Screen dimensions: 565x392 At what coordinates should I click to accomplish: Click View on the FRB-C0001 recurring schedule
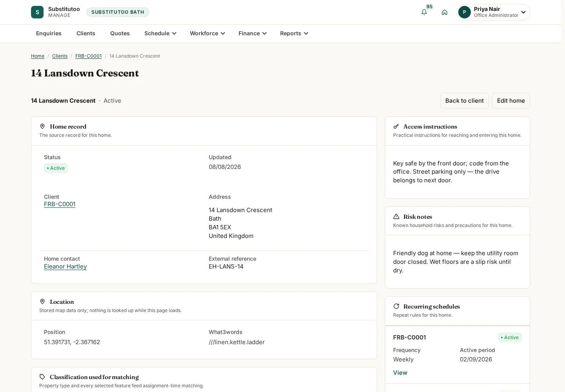point(400,373)
